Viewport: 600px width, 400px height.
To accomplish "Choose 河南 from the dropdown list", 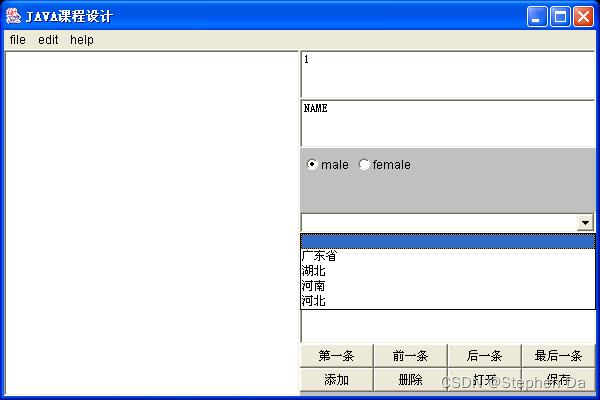I will 448,286.
